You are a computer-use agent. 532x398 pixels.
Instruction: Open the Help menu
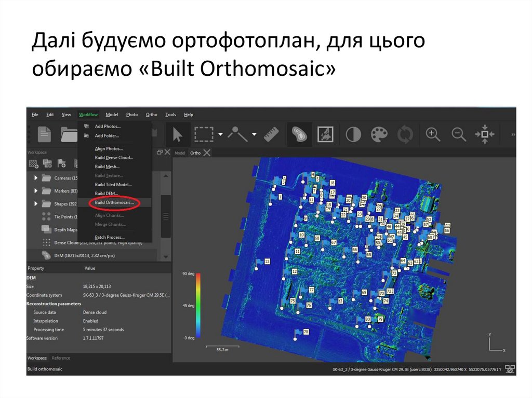pyautogui.click(x=189, y=115)
